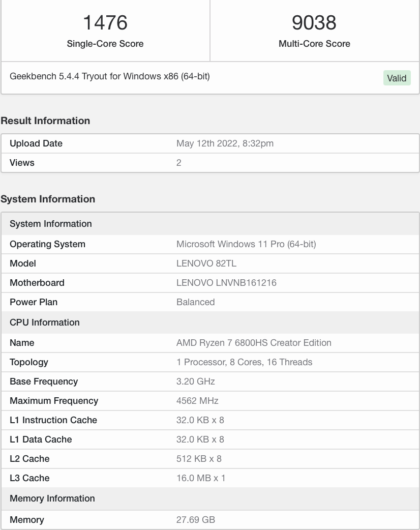Click the L3 Cache label

point(29,478)
